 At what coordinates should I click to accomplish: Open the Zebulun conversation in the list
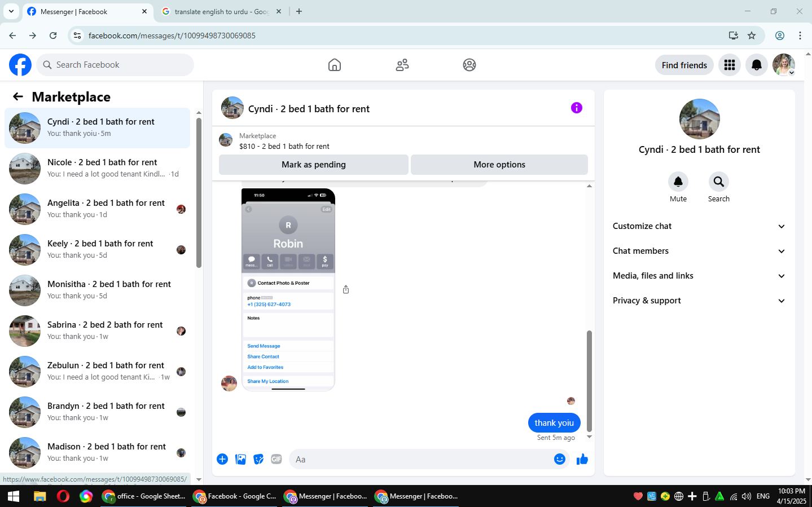pos(97,372)
